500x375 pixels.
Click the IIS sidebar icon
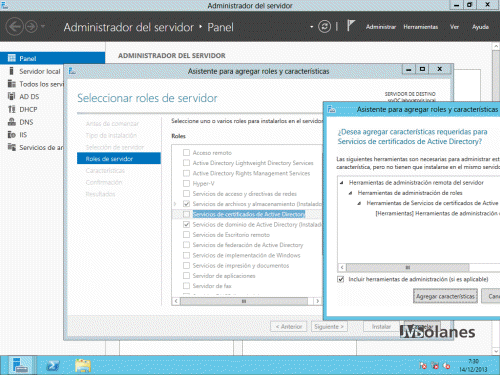click(12, 134)
